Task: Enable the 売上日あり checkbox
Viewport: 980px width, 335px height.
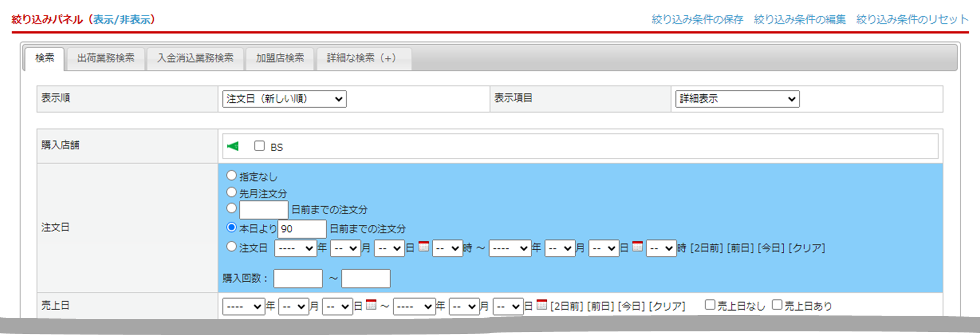Action: [x=777, y=305]
